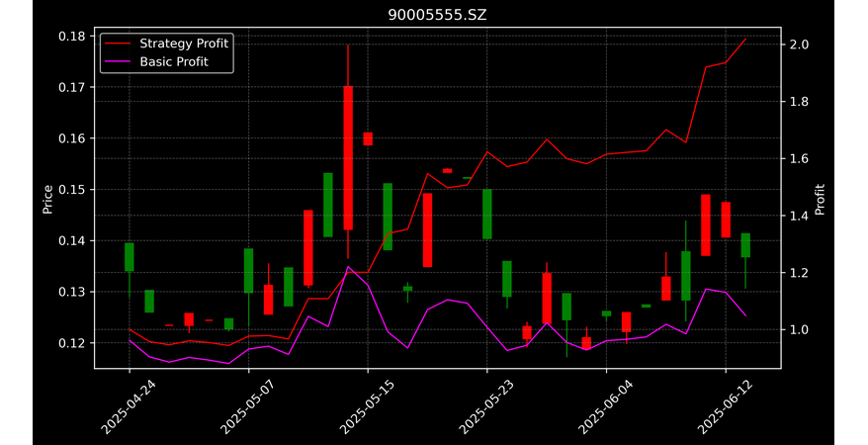
Task: Select the Basic Profit legend label
Action: coord(174,61)
